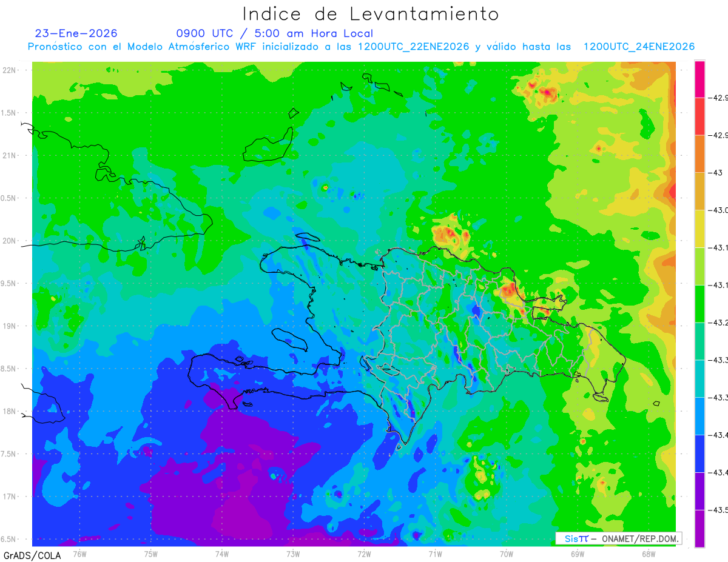Pick the bottom purple color bar swatch
The width and height of the screenshot is (728, 562).
click(699, 529)
